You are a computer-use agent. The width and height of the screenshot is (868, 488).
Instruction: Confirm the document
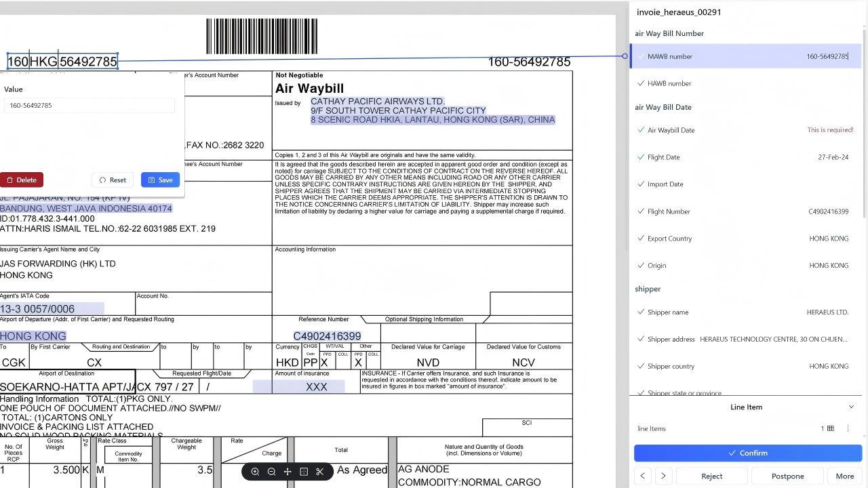(748, 453)
